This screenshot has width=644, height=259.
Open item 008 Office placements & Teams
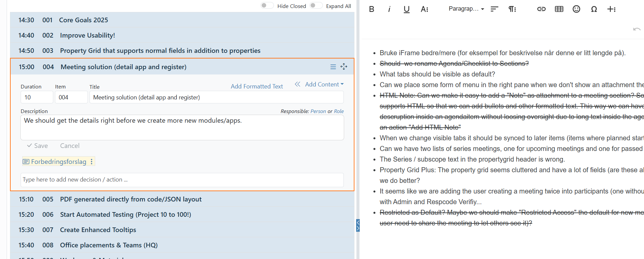[x=182, y=245]
